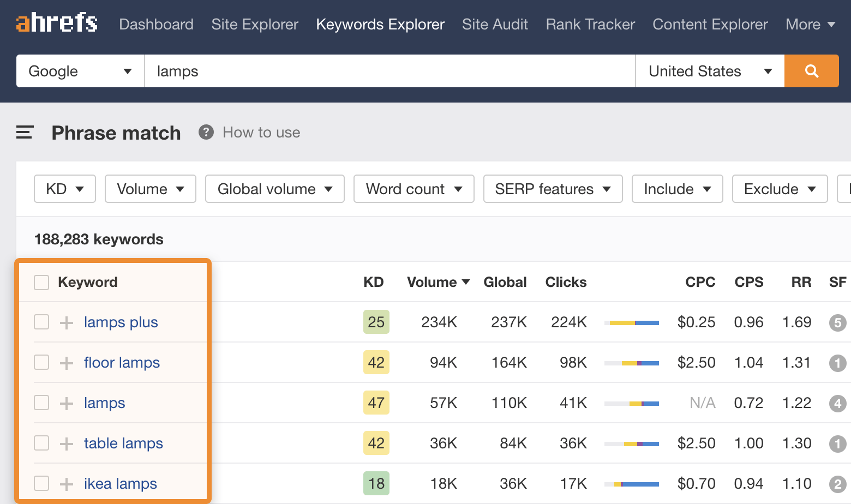Click the plus icon next to ikea lamps
Image resolution: width=851 pixels, height=504 pixels.
[67, 484]
